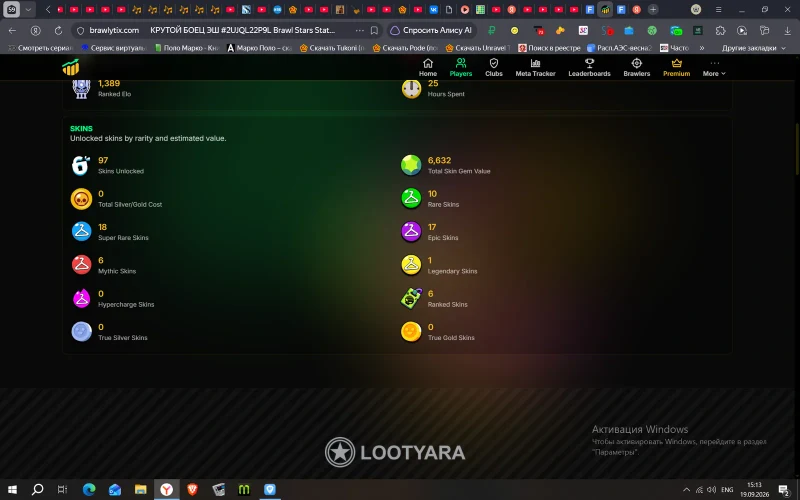Open the Windows Start menu

coord(12,489)
